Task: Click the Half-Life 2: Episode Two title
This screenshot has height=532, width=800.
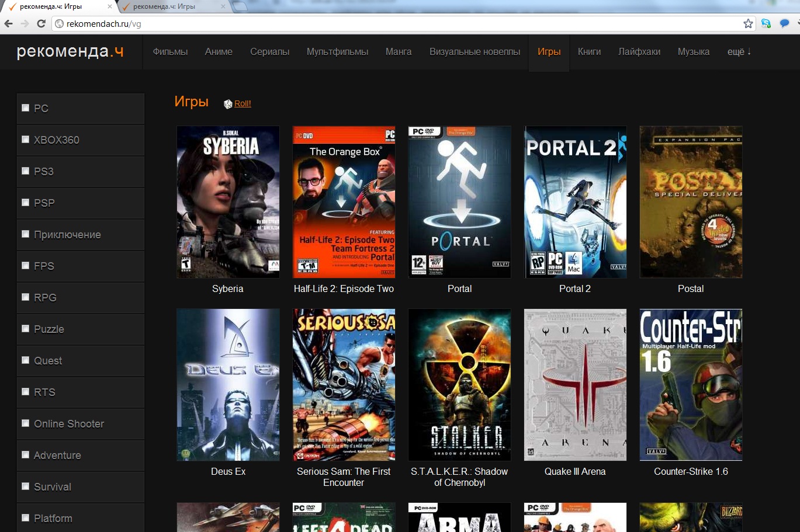Action: click(344, 289)
